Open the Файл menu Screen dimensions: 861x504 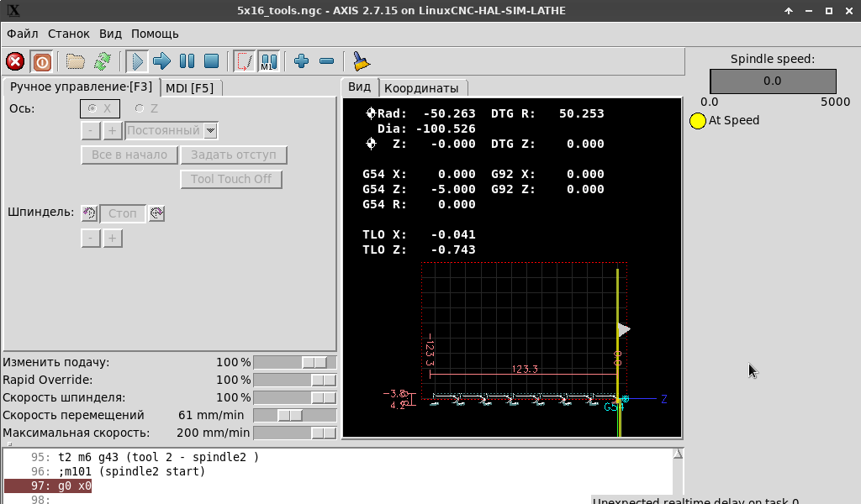pyautogui.click(x=23, y=34)
